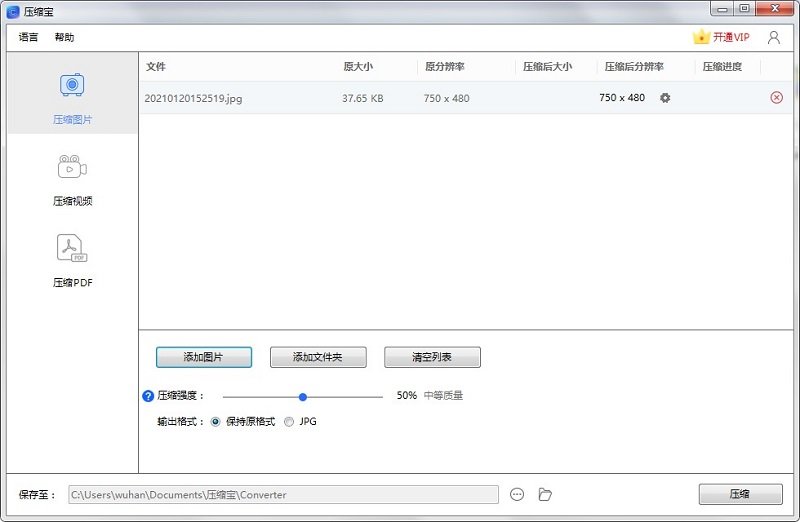
Task: Start compression with the 压缩 button
Action: [740, 494]
